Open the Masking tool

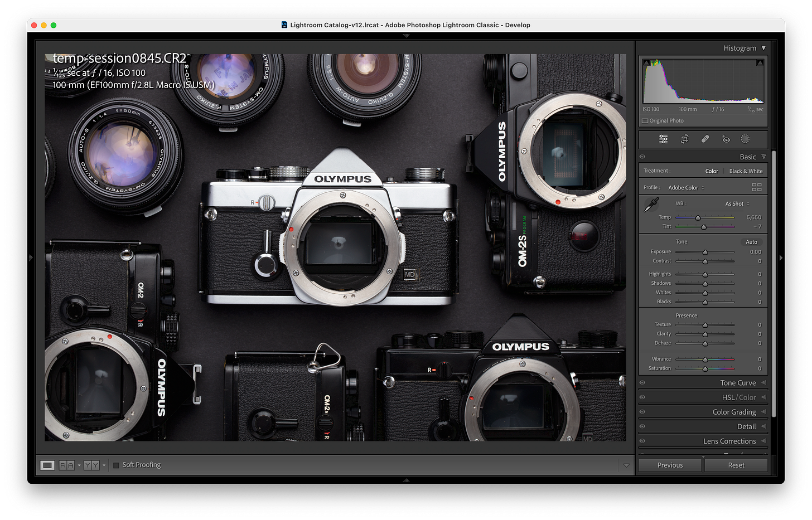746,139
